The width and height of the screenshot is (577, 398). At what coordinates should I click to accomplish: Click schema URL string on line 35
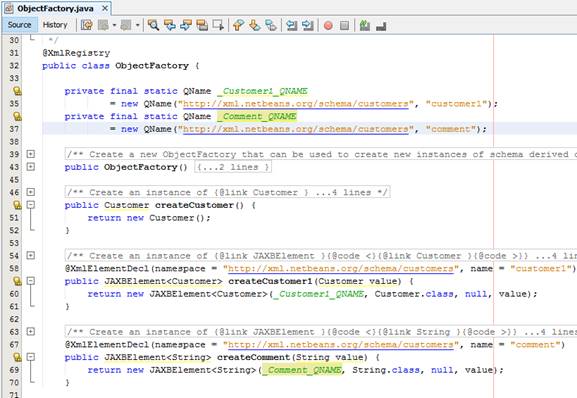[296, 104]
